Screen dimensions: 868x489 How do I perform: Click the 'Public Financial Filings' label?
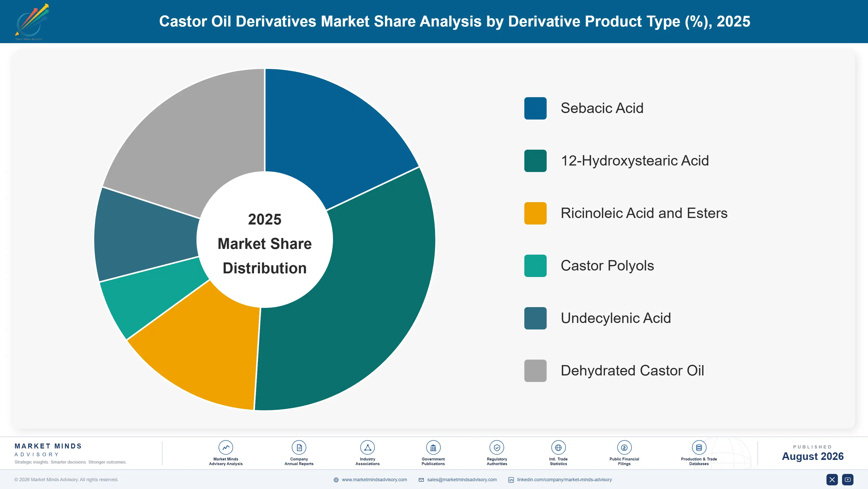pyautogui.click(x=624, y=461)
